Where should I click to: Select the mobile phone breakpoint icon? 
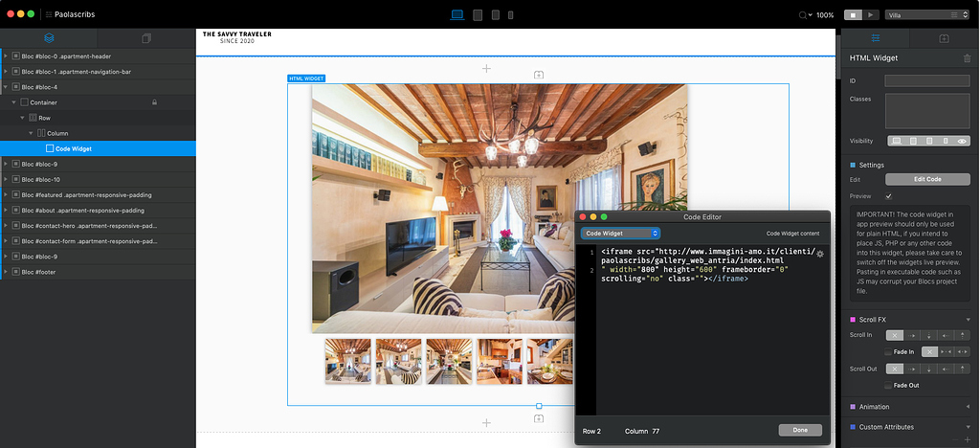point(510,15)
